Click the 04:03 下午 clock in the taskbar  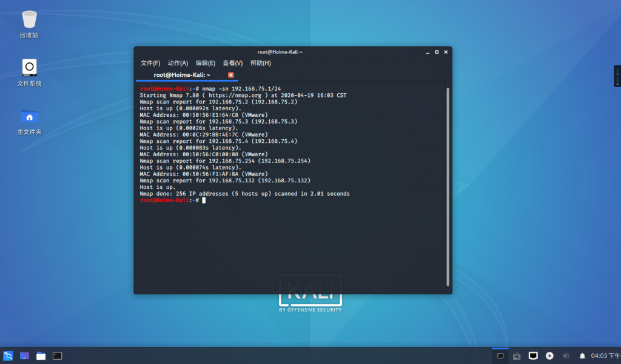pyautogui.click(x=606, y=356)
